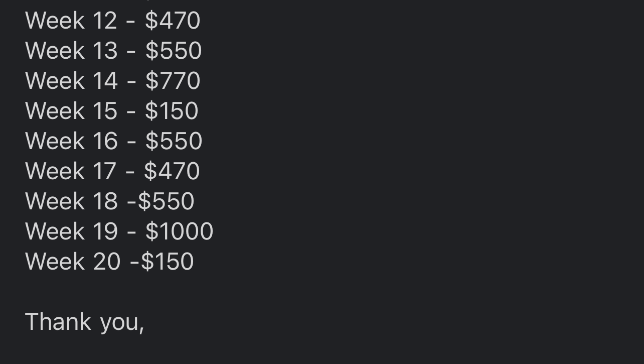The image size is (644, 364).
Task: Click the "Week 12" label text
Action: pos(71,21)
